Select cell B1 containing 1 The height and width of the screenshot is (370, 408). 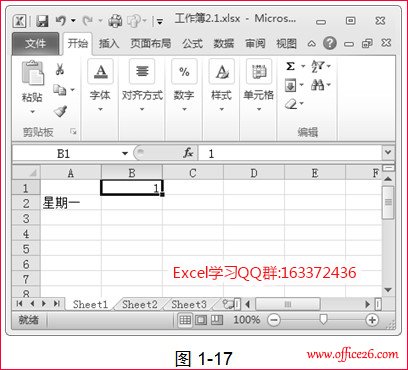pos(131,188)
